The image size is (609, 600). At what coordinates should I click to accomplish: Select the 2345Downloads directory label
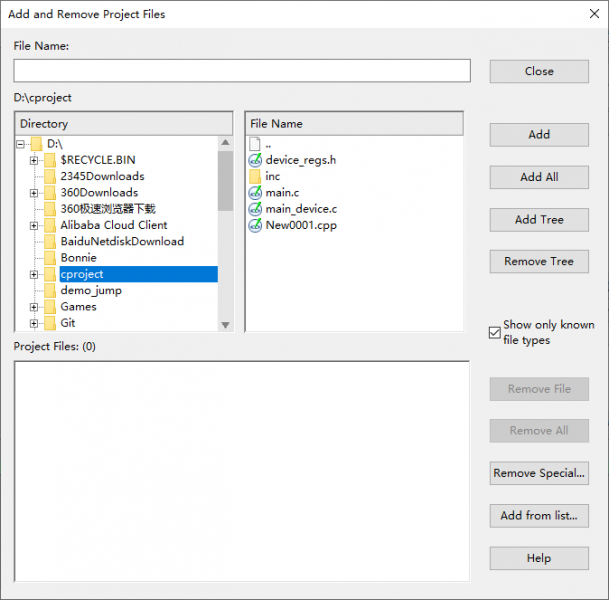tap(102, 176)
